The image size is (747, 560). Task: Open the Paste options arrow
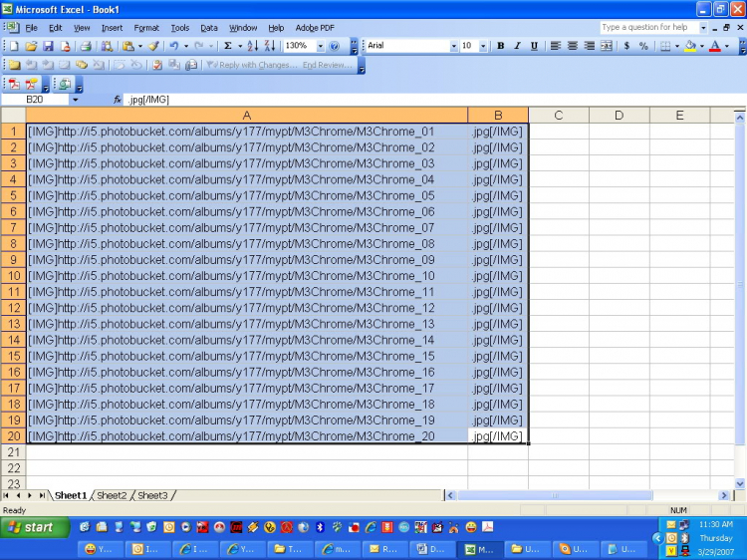[x=140, y=46]
